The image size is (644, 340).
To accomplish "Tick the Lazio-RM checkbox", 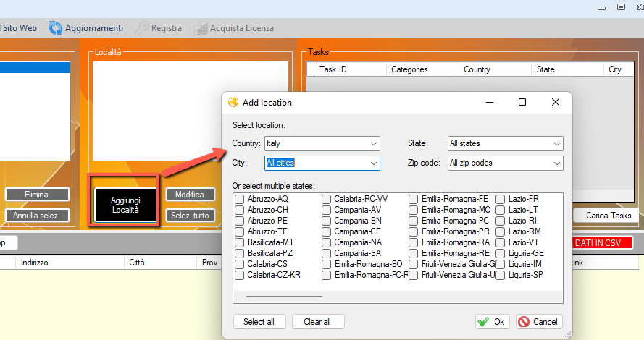I will click(501, 231).
